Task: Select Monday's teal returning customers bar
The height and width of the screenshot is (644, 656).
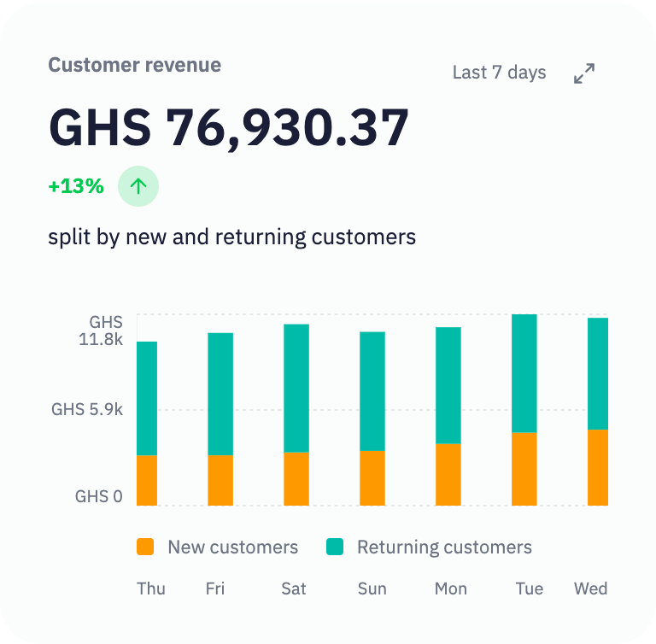Action: coord(448,385)
